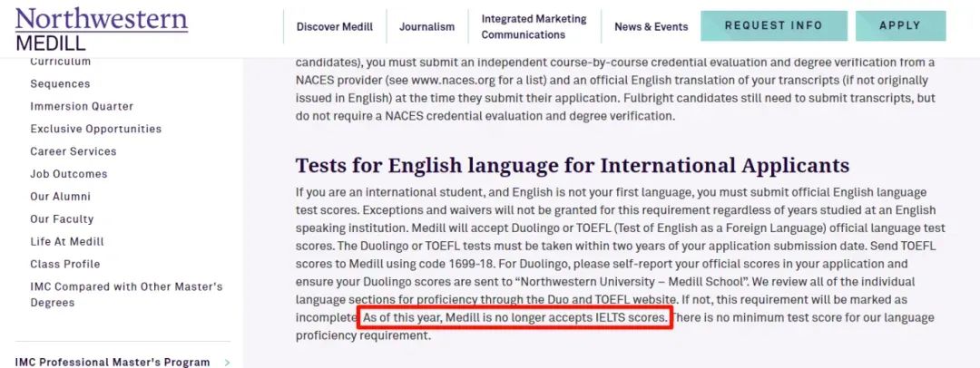Click the Apply button
The width and height of the screenshot is (980, 368).
(x=899, y=26)
